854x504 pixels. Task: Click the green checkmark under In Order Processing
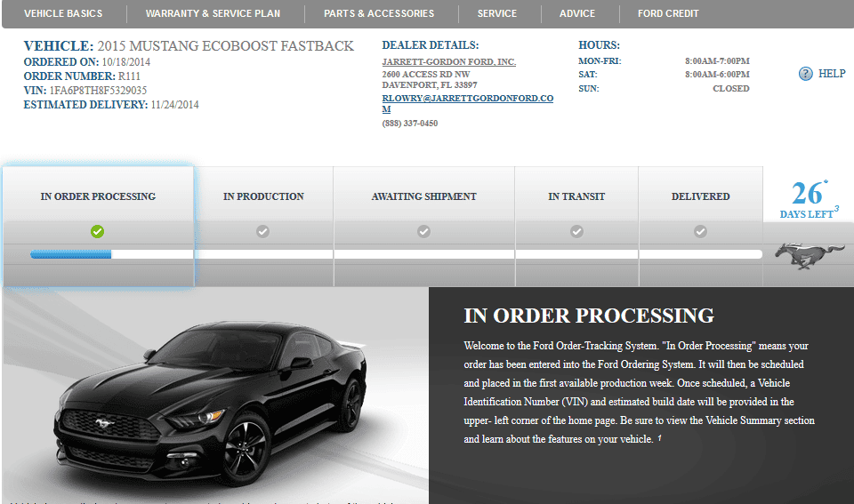point(98,231)
